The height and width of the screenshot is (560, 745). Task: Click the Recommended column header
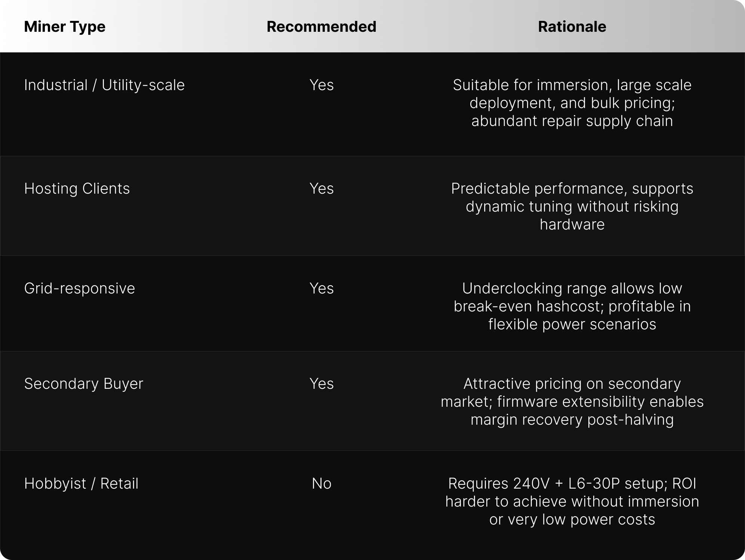pyautogui.click(x=321, y=27)
